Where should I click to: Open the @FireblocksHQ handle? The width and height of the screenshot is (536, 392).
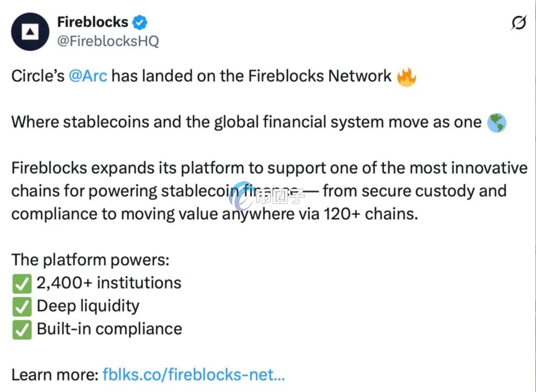click(107, 41)
